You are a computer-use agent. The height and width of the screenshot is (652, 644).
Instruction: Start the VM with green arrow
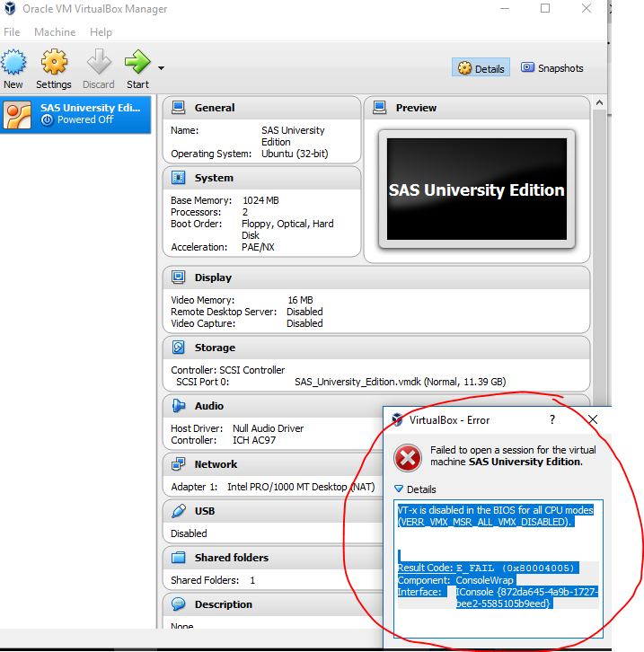[x=137, y=62]
